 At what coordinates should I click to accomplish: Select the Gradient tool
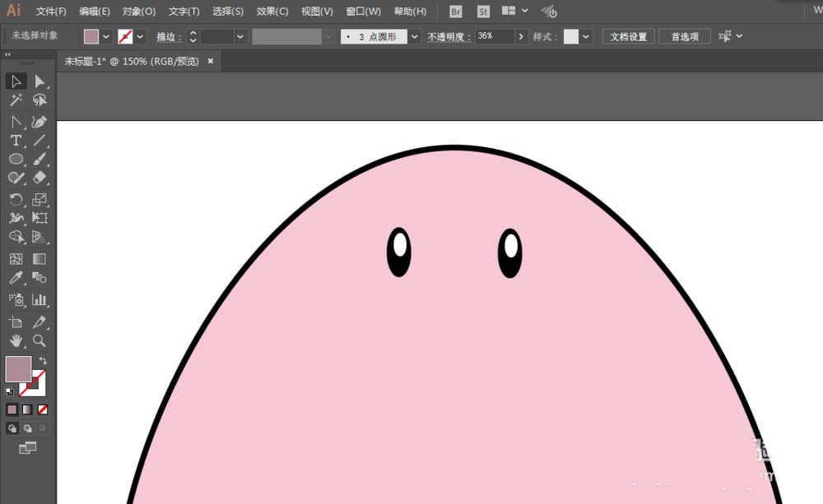coord(40,259)
